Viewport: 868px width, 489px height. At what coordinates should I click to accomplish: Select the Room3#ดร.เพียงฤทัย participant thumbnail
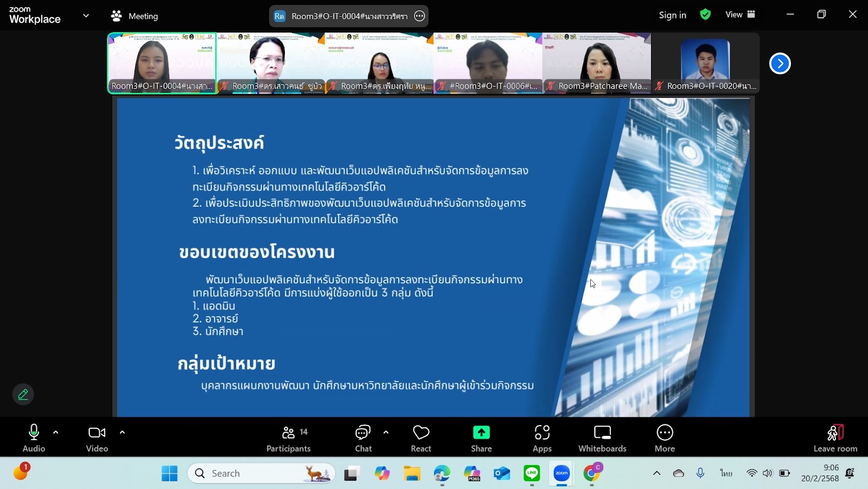point(379,63)
